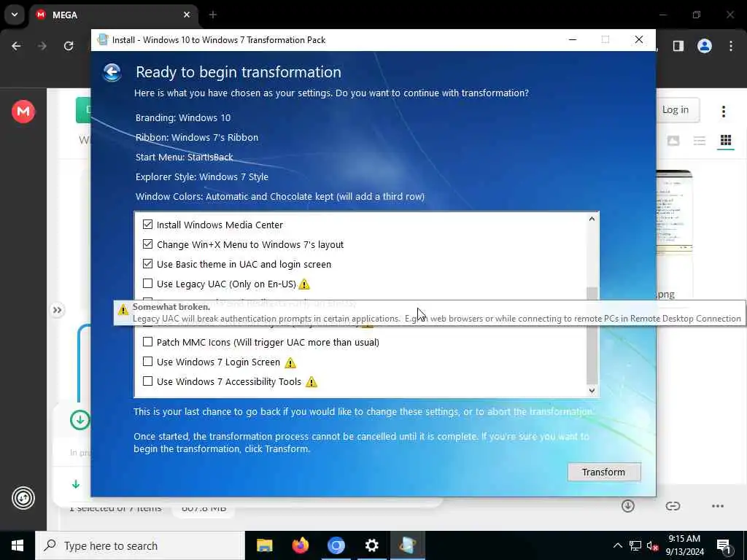Enable Patch MMC Icons option
This screenshot has width=747, height=560.
pos(147,342)
